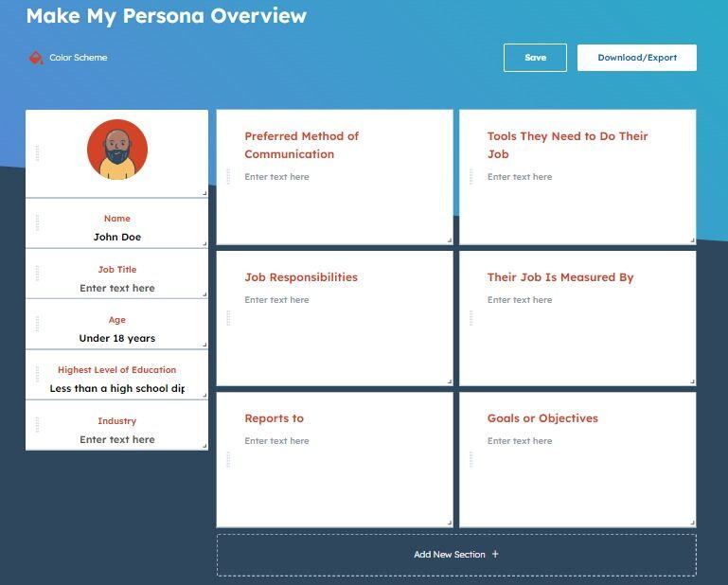Open the Highest Level of Education selection
The width and height of the screenshot is (728, 585).
click(x=117, y=388)
